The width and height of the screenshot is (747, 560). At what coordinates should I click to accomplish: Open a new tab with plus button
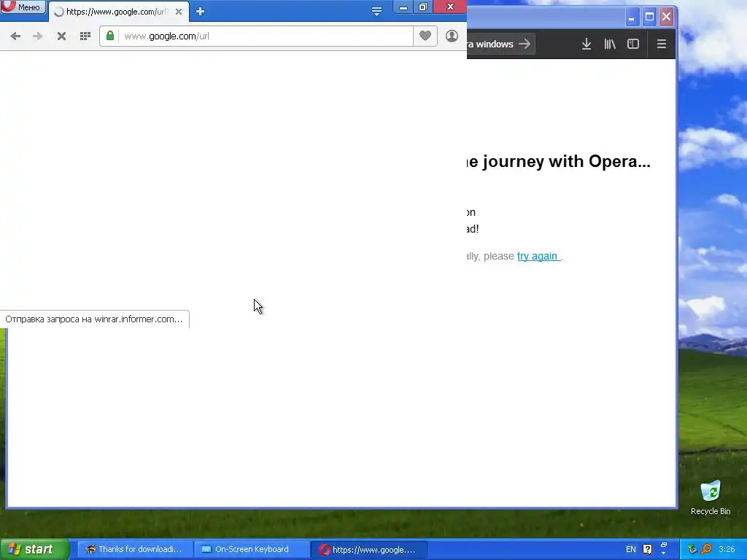[x=200, y=12]
